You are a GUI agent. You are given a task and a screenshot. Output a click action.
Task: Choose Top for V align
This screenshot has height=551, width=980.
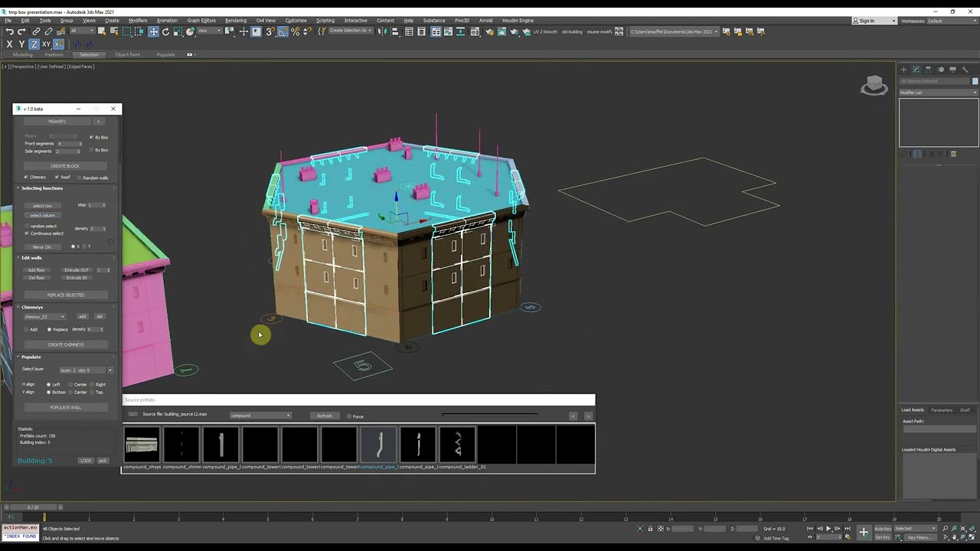[x=92, y=393]
